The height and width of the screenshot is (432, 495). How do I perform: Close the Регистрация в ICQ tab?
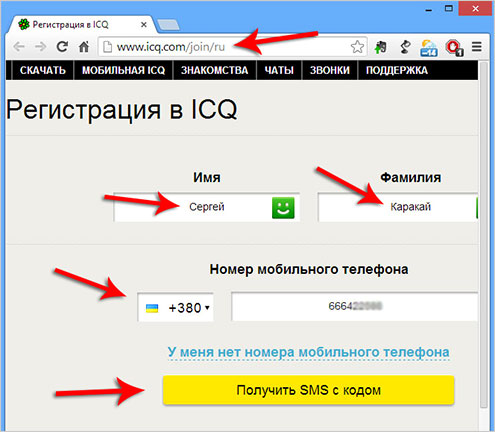pos(144,25)
